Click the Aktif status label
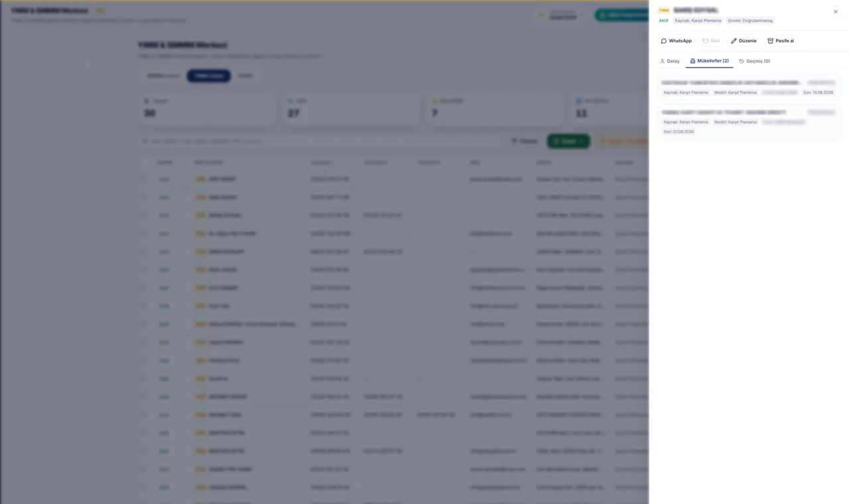Screen dimensions: 849x504 (664, 21)
